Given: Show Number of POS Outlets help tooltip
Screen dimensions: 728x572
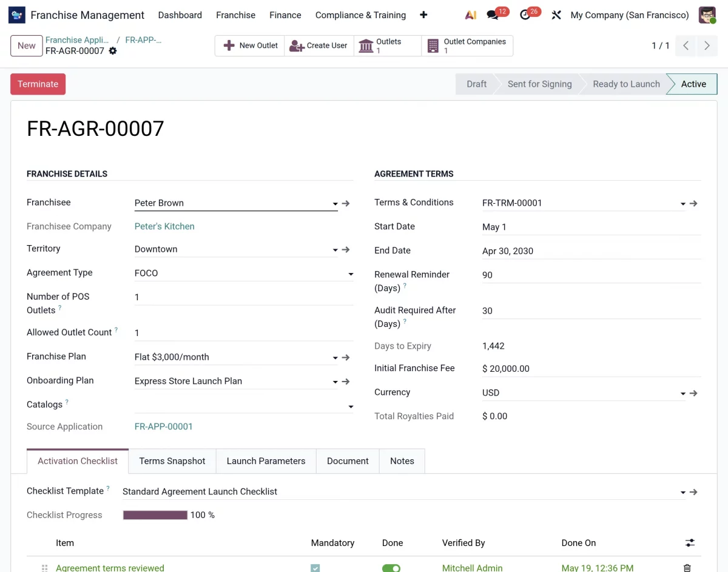Looking at the screenshot, I should pos(59,308).
